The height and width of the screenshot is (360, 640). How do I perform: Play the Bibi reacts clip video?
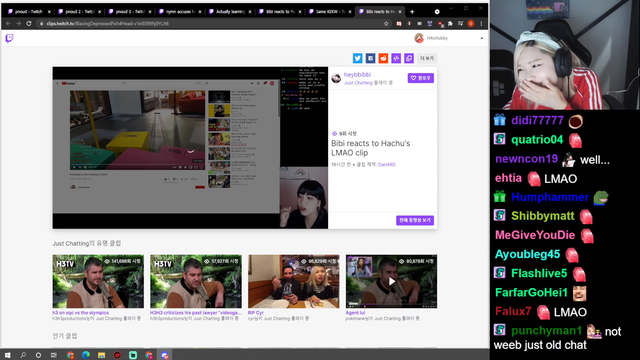pos(190,148)
